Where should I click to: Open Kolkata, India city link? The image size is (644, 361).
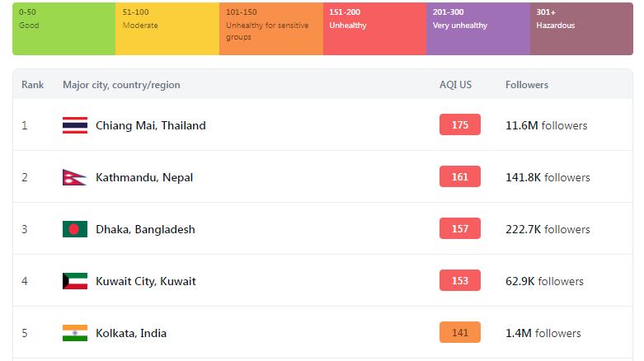coord(131,333)
